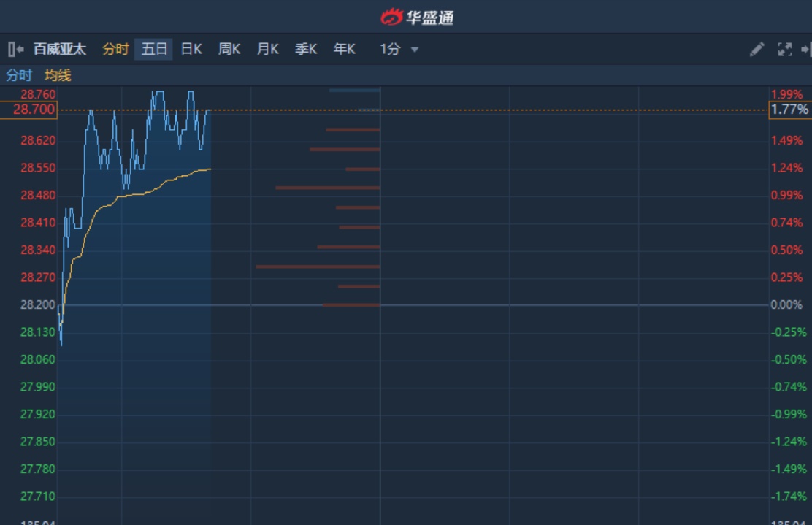Click the 华盛通 logo in title bar
The width and height of the screenshot is (812, 525).
click(x=417, y=16)
